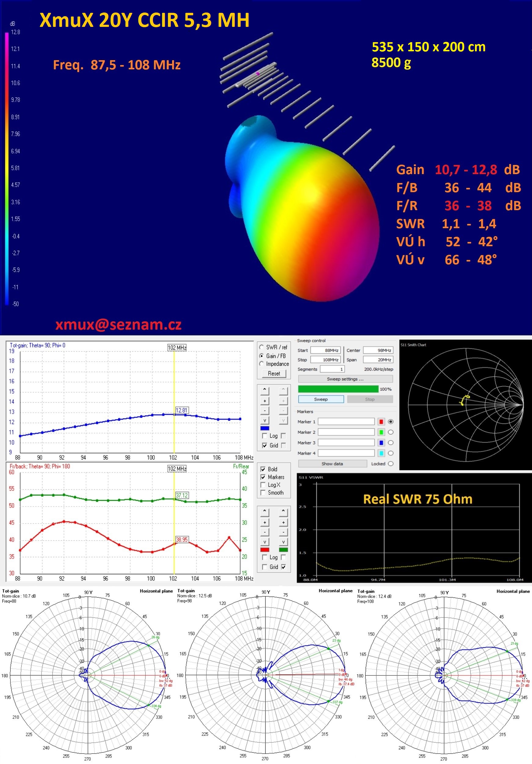The width and height of the screenshot is (532, 764).
Task: Click the xmux@seznam.cz email text
Action: (118, 324)
